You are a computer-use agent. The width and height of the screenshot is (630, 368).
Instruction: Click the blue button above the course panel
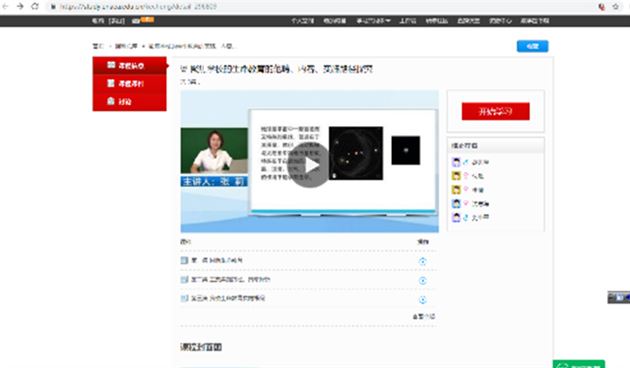click(532, 46)
